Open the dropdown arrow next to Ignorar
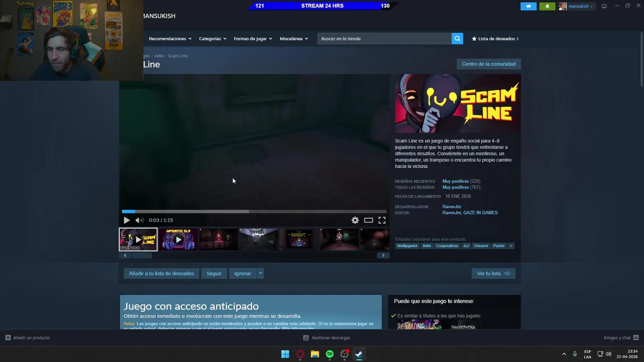Screen dimensions: 644x362 pos(260,274)
